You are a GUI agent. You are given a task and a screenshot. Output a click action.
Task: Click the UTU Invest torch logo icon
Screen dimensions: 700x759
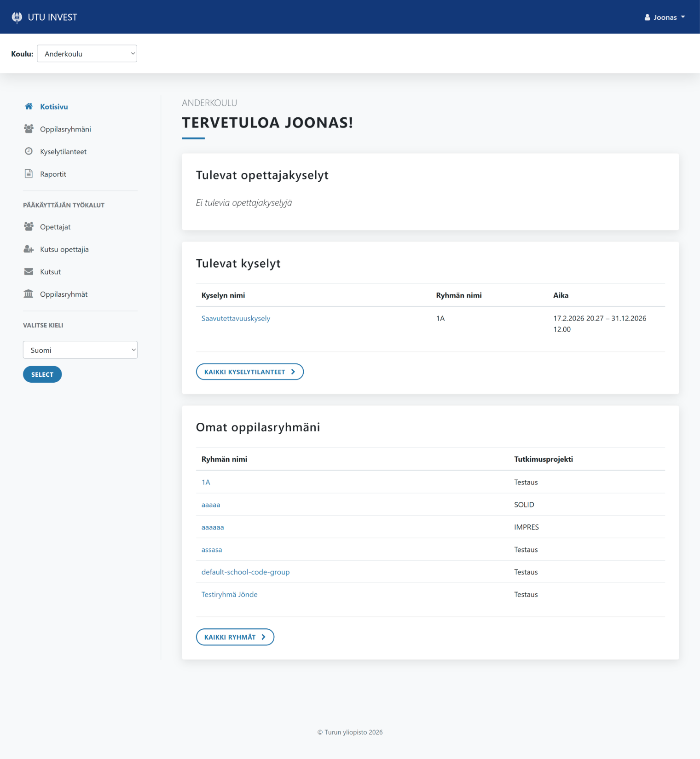coord(17,17)
